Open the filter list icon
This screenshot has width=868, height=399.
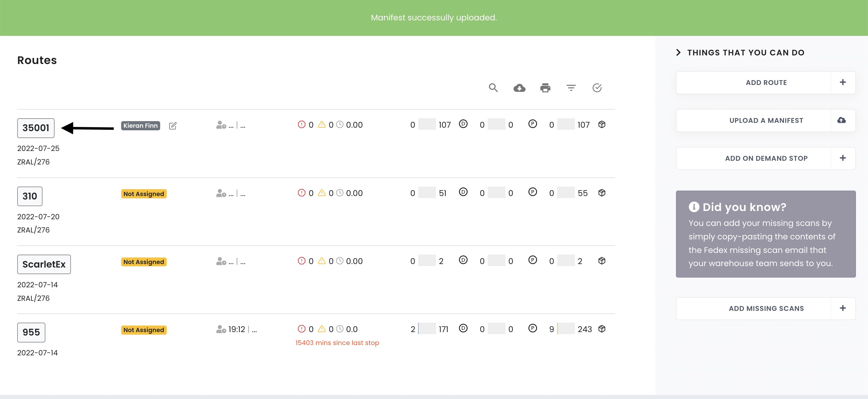[x=571, y=88]
